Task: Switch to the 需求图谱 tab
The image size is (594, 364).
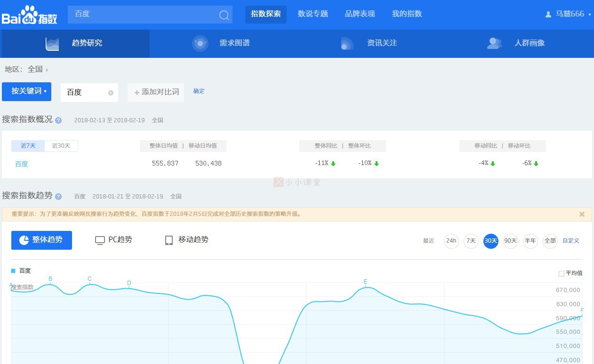Action: pos(223,44)
